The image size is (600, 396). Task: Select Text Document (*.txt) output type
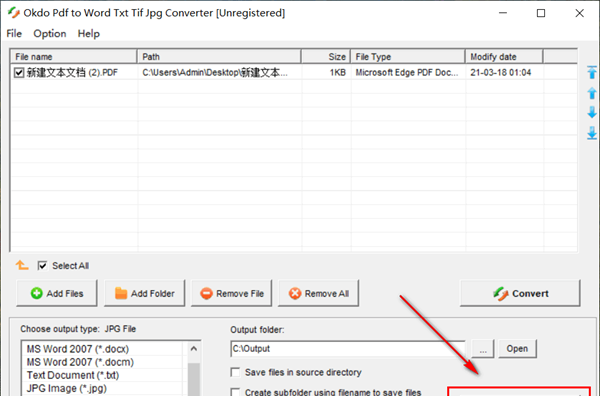pos(102,375)
